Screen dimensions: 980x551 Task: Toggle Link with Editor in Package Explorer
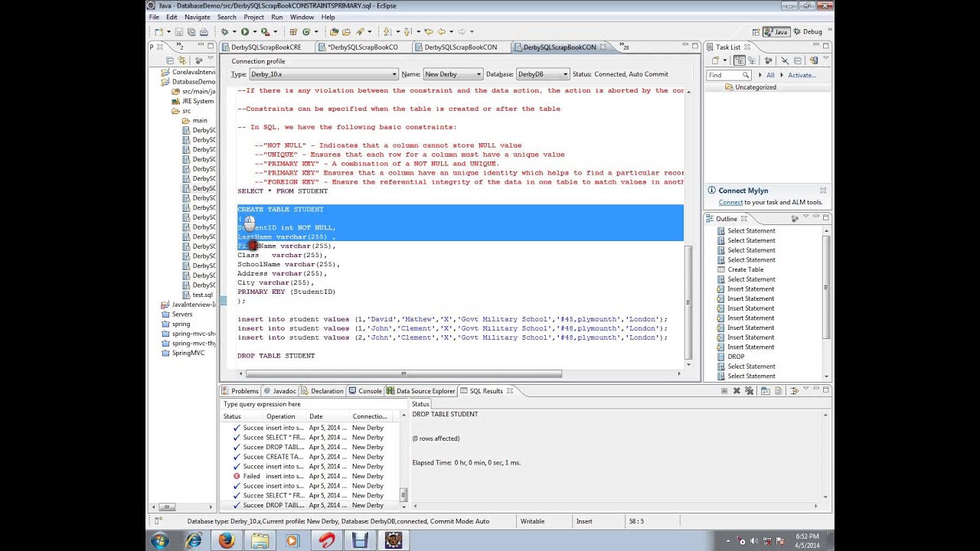coord(182,60)
